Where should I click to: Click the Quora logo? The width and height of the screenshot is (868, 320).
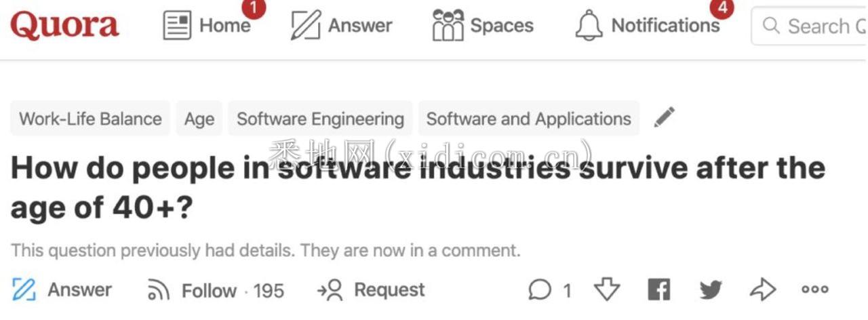pyautogui.click(x=64, y=25)
